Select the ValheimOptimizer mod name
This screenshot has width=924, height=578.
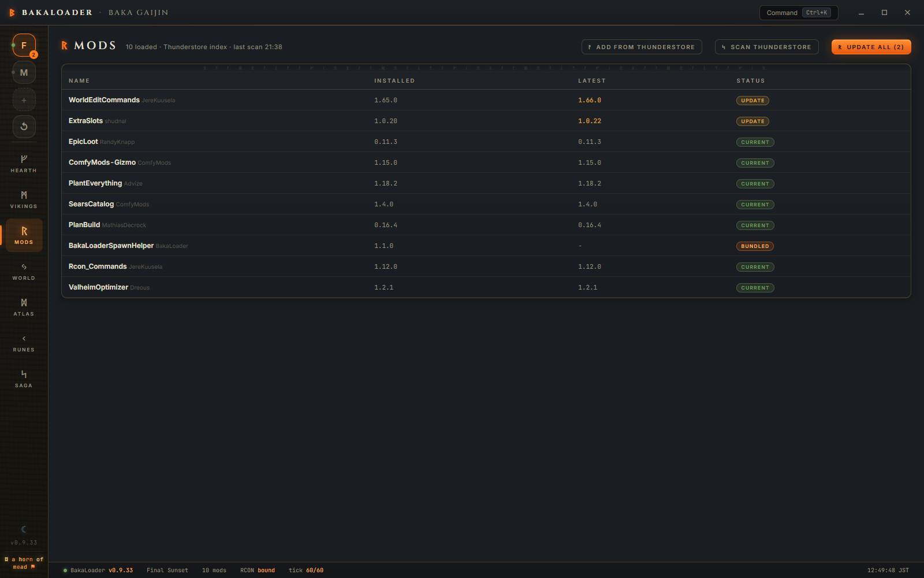(98, 287)
